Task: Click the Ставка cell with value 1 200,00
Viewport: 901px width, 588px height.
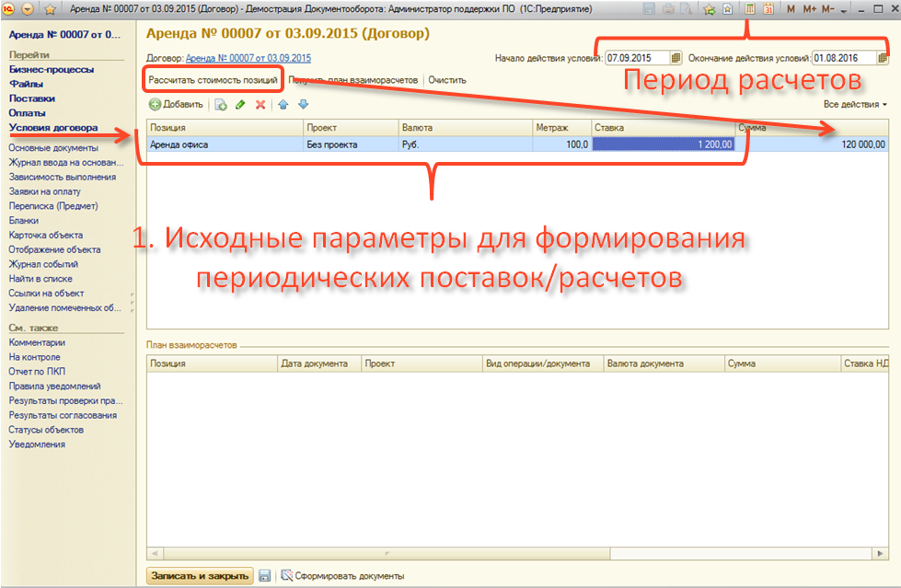Action: [x=664, y=144]
